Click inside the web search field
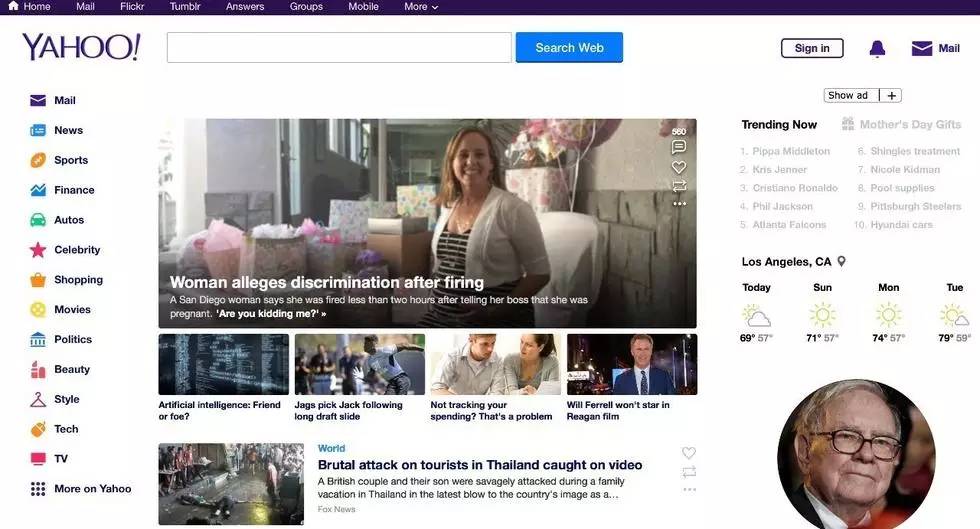This screenshot has width=980, height=529. point(339,48)
